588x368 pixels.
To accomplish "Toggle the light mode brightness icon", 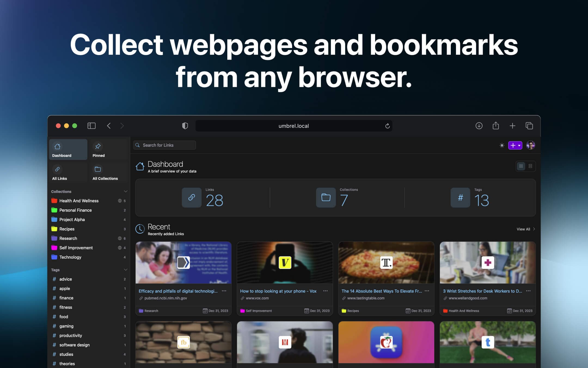I will pos(502,145).
